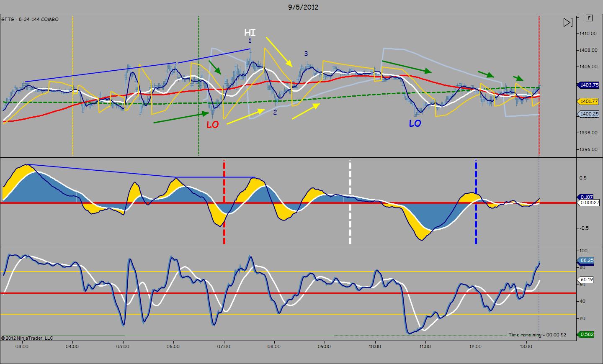
Task: Click the © 2012 NinjaTrader, LLC notice
Action: pyautogui.click(x=27, y=338)
